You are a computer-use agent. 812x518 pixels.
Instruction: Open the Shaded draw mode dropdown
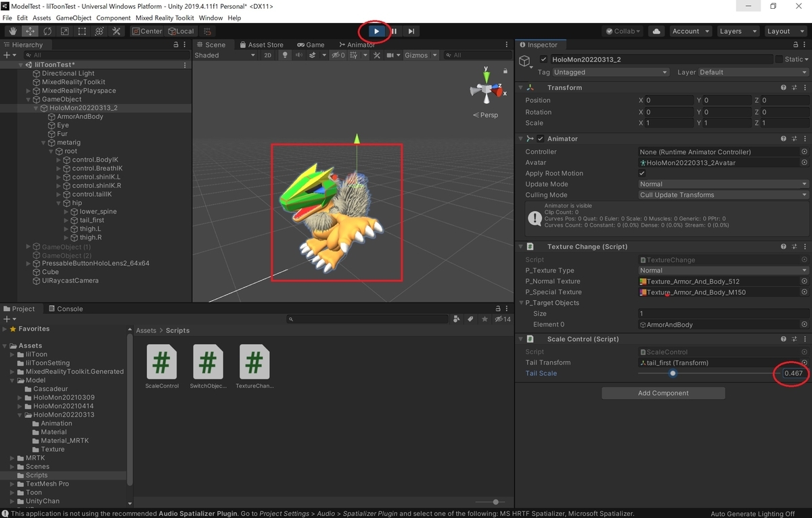[225, 55]
